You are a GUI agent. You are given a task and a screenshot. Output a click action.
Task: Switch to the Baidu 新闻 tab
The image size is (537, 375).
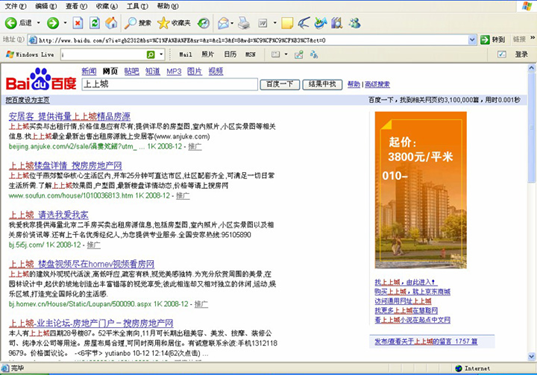[x=89, y=71]
